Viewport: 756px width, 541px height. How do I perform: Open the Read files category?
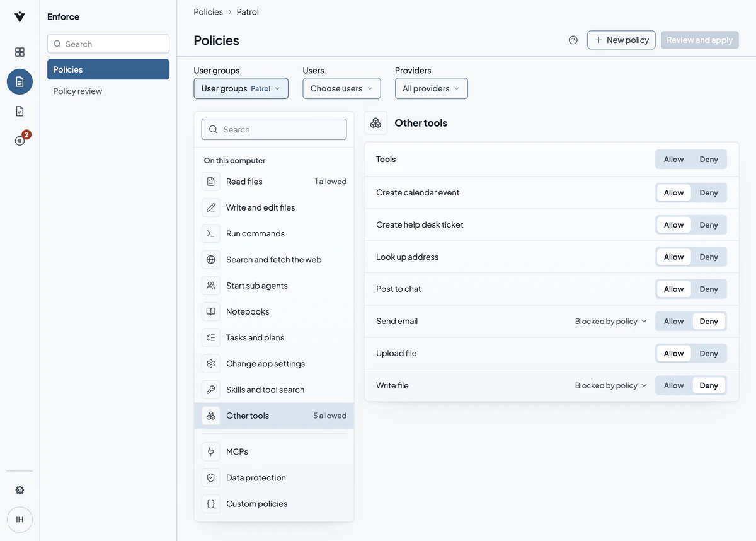click(x=274, y=182)
